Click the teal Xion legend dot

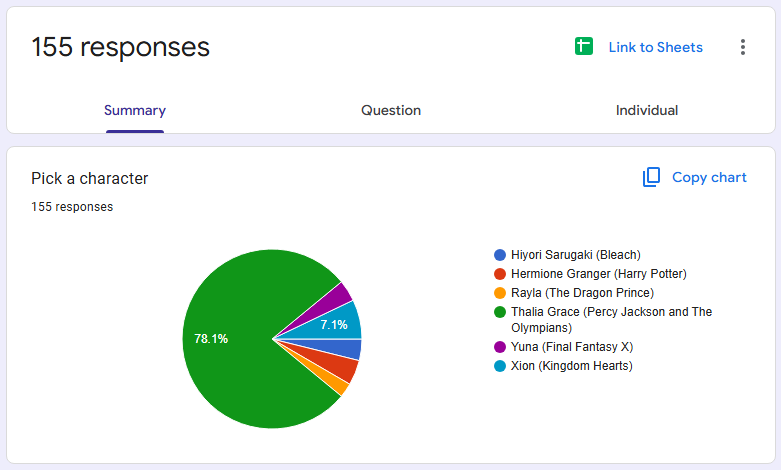[500, 366]
